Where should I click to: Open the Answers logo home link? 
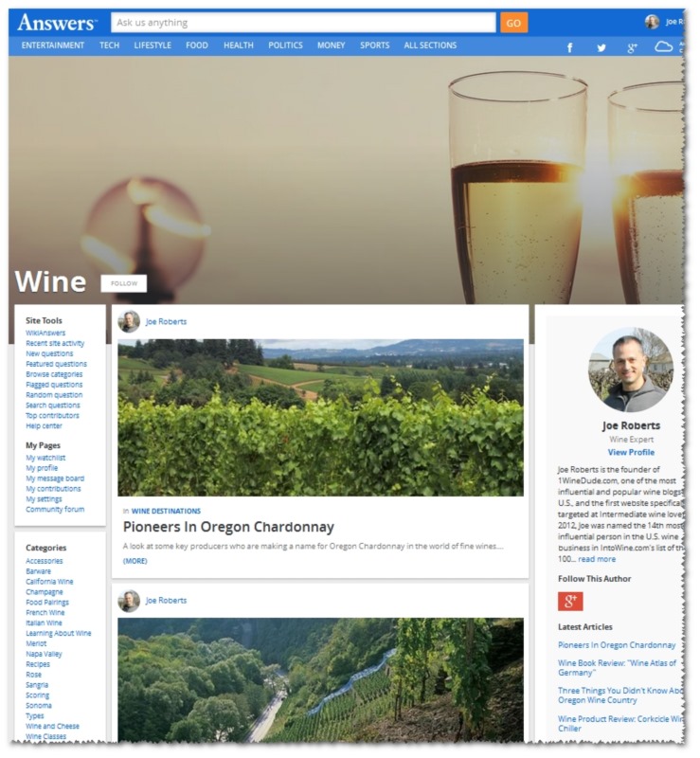[57, 22]
